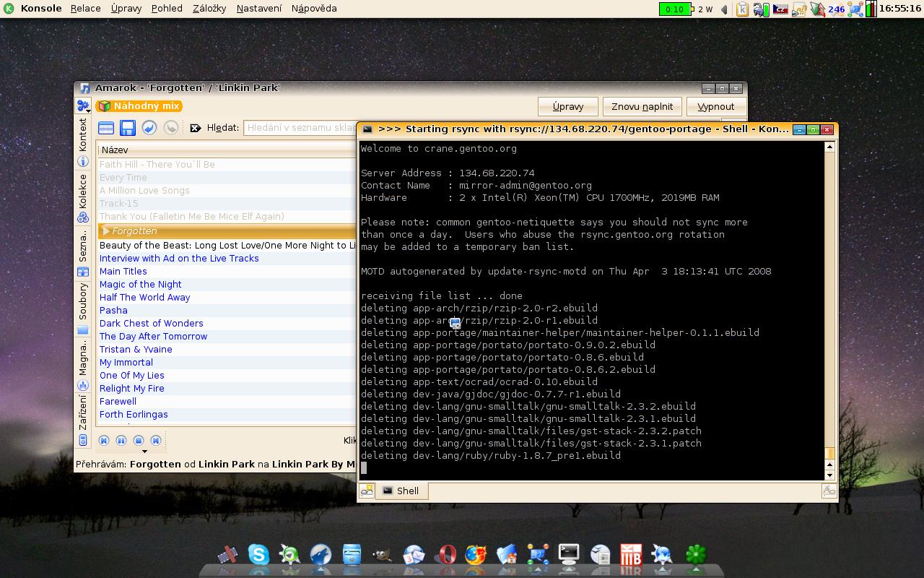Select the track Pasha
Image resolution: width=924 pixels, height=578 pixels.
[x=227, y=311]
